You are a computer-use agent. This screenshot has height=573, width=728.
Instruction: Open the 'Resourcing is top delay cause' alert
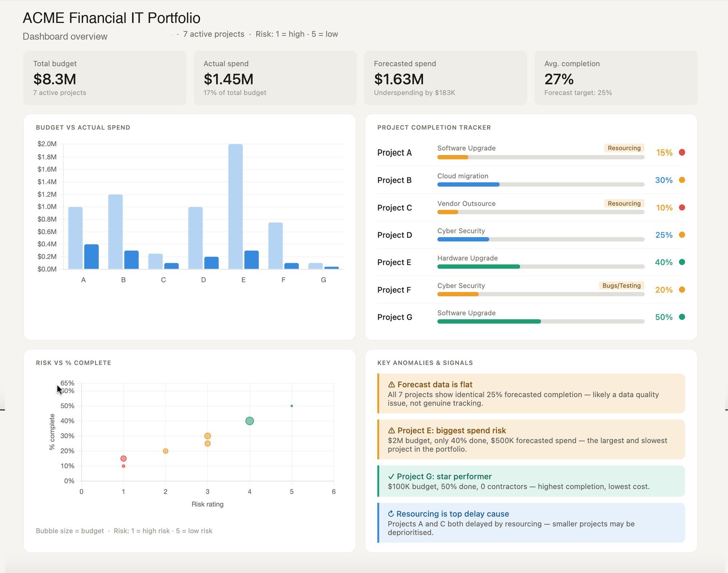[x=531, y=523]
